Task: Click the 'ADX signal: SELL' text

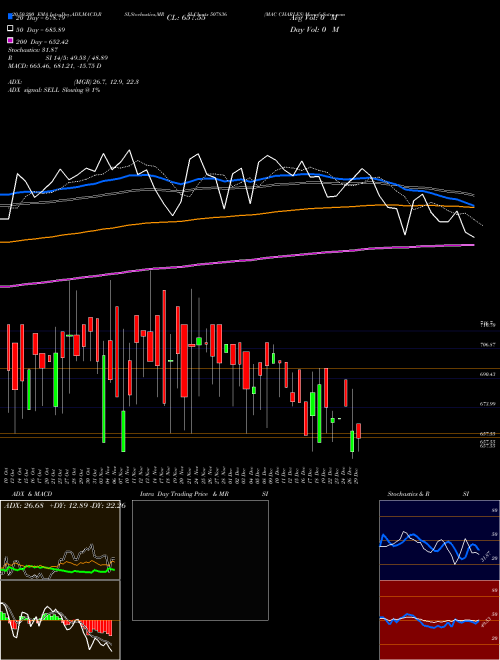Action: coord(54,90)
